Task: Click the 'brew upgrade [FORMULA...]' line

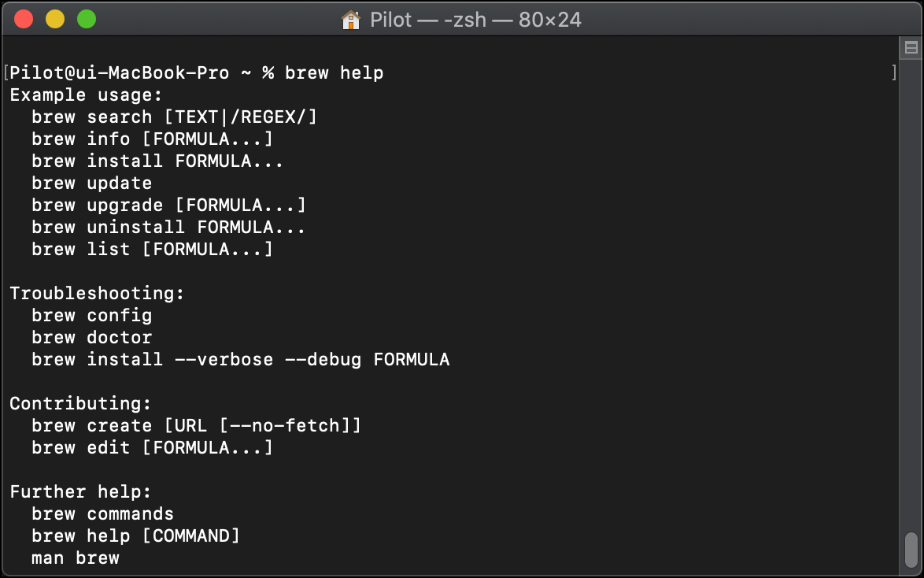Action: pos(169,206)
